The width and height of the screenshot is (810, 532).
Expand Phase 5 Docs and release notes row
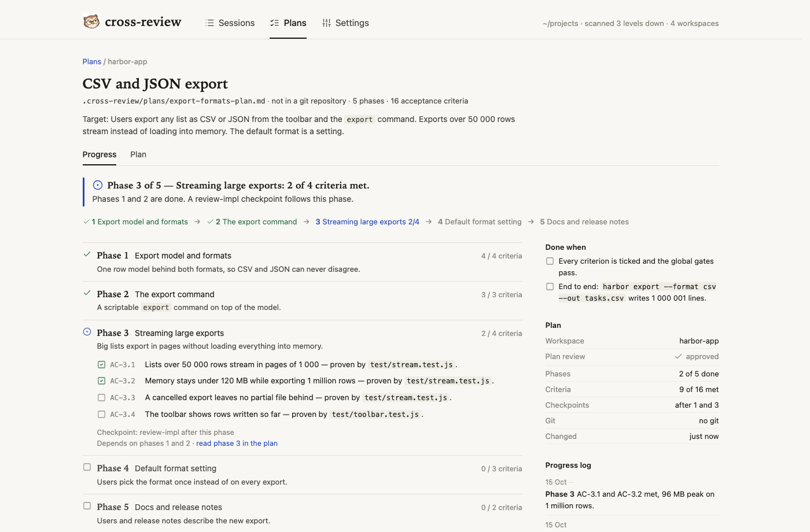point(303,513)
